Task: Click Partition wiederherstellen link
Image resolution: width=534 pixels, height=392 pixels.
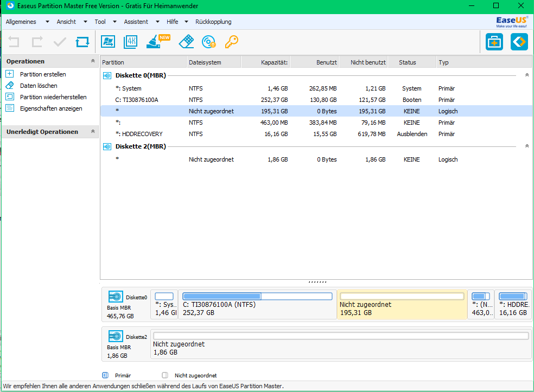Action: pyautogui.click(x=53, y=97)
